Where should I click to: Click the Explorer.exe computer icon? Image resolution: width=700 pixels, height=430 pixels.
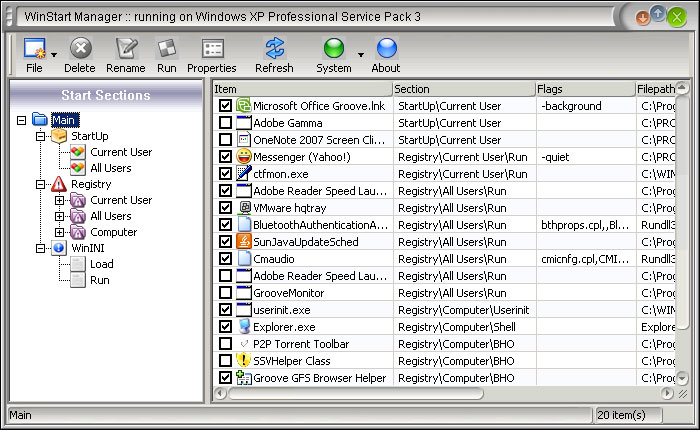(244, 326)
